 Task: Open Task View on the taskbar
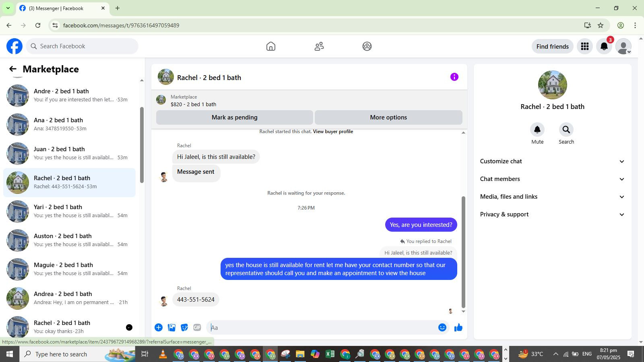pyautogui.click(x=145, y=354)
